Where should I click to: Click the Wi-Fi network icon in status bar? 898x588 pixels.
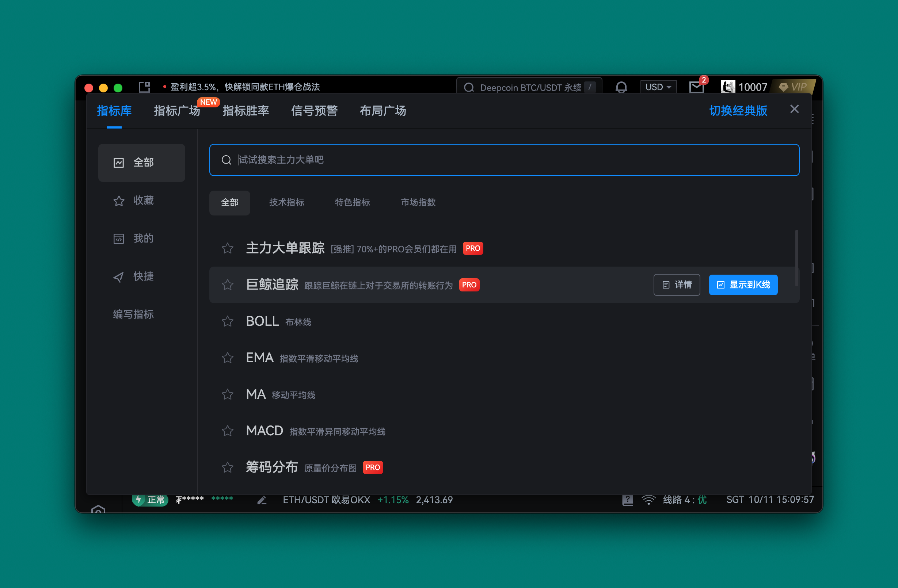point(648,500)
